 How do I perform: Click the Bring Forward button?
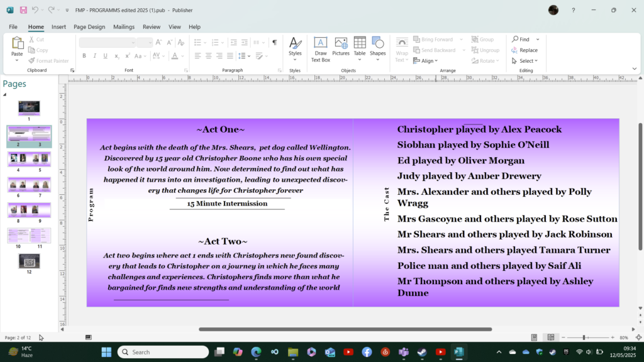433,40
